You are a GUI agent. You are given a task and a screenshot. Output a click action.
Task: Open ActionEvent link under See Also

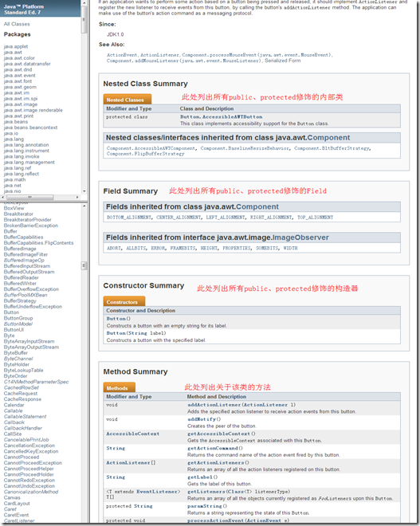click(122, 55)
